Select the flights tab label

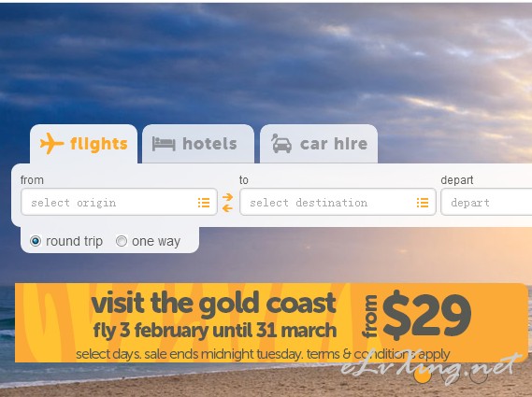click(x=99, y=144)
